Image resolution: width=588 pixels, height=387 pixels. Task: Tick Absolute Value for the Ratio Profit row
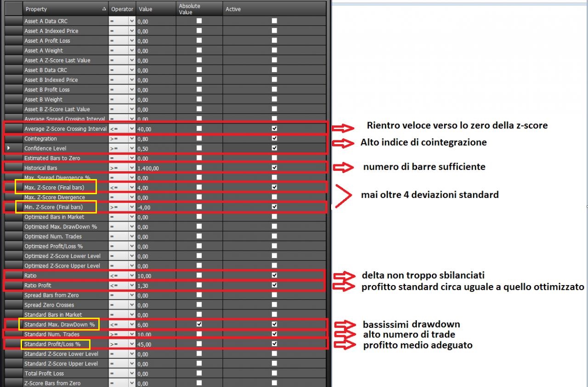(199, 285)
